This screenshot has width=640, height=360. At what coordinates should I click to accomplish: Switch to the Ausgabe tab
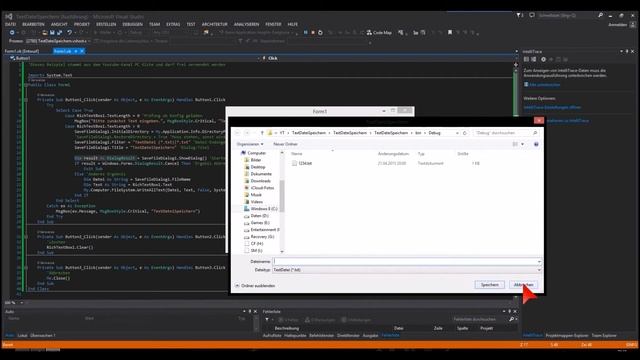tap(371, 336)
